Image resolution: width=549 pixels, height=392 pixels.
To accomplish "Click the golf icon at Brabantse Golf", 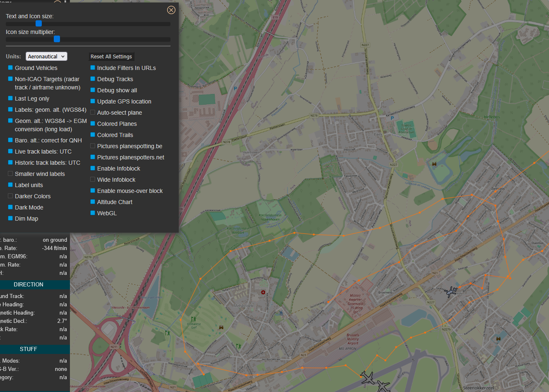I will click(x=193, y=319).
